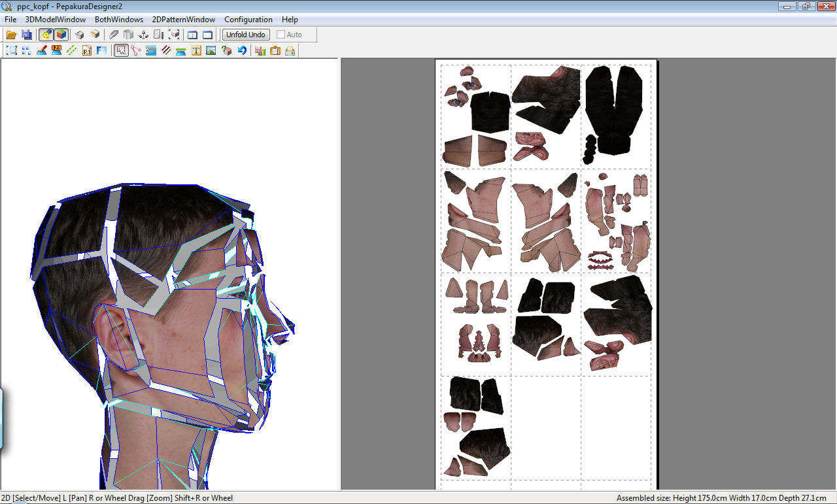The width and height of the screenshot is (837, 504).
Task: Click the gray open box toolbar icon
Action: point(129,35)
